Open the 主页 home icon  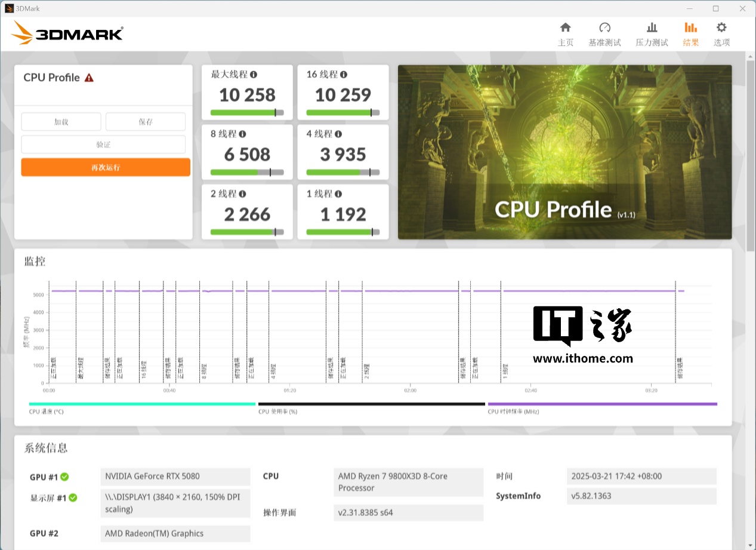pos(565,27)
